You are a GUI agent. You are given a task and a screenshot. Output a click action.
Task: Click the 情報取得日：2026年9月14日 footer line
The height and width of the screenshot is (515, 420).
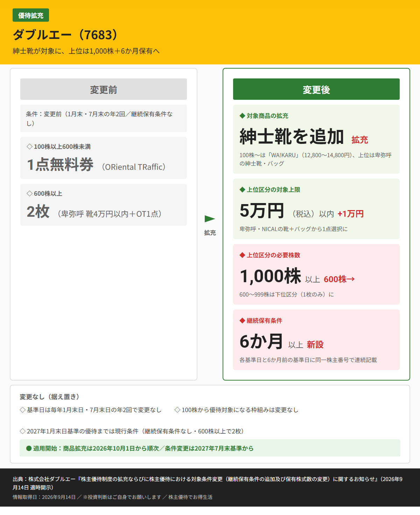pyautogui.click(x=112, y=497)
